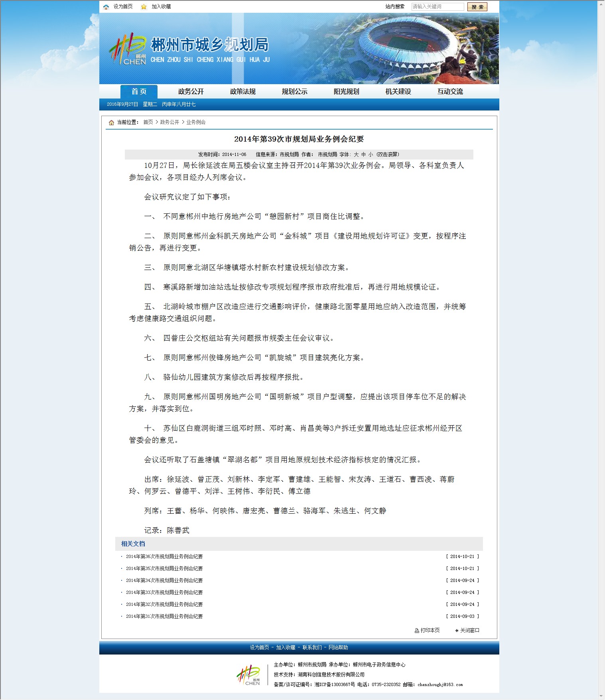The image size is (605, 700).
Task: Click the star icon beside 加入收藏
Action: click(x=144, y=7)
